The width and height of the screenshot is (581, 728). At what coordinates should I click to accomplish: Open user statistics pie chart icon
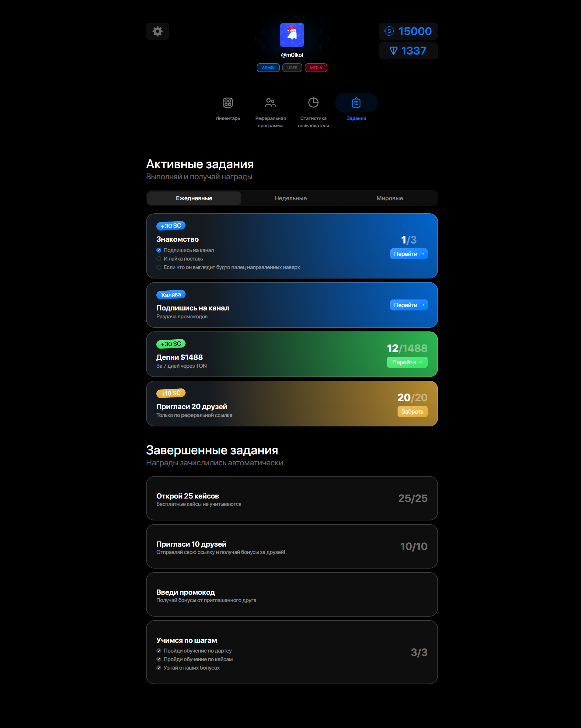(x=313, y=103)
